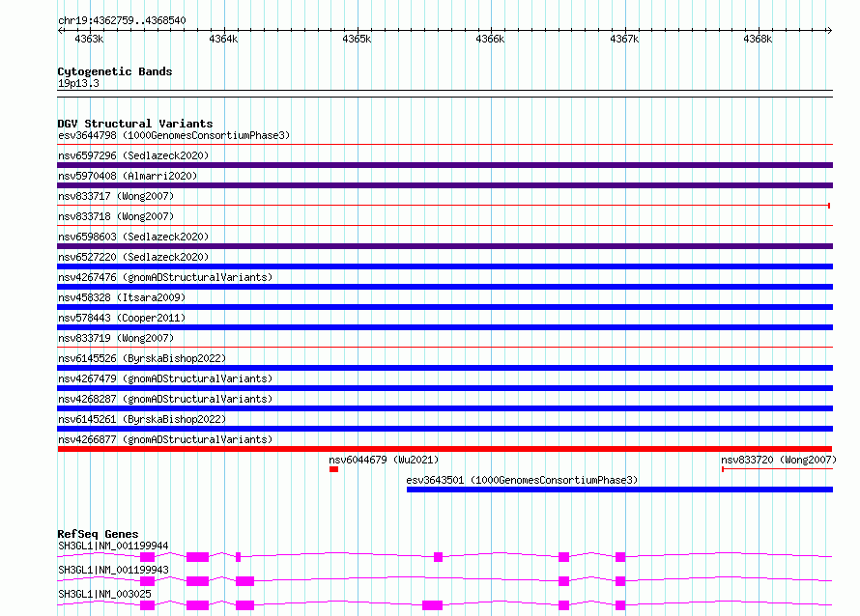Screen dimensions: 860x616
Task: Open the DGV Structural Variants track header
Action: pos(135,124)
